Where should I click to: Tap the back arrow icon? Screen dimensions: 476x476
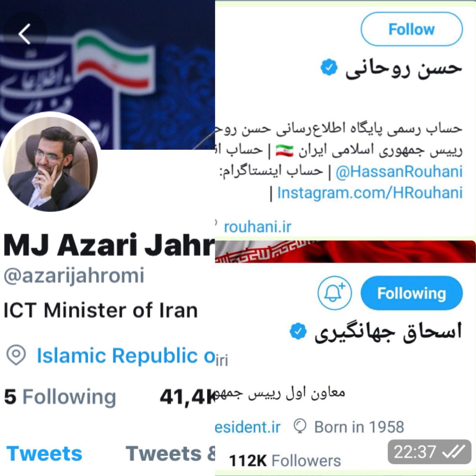(25, 34)
